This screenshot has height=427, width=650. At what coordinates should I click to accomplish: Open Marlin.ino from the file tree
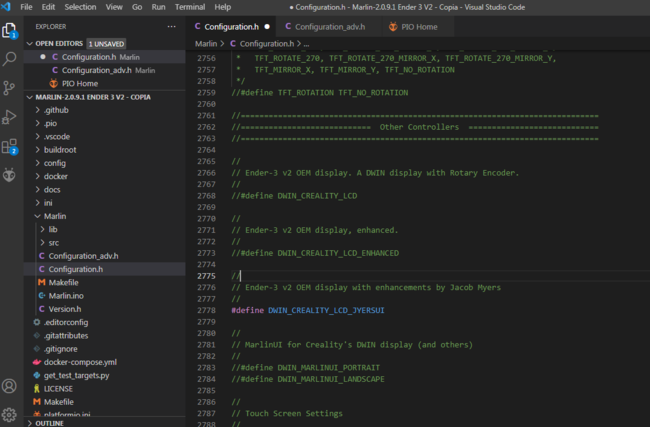click(x=68, y=295)
